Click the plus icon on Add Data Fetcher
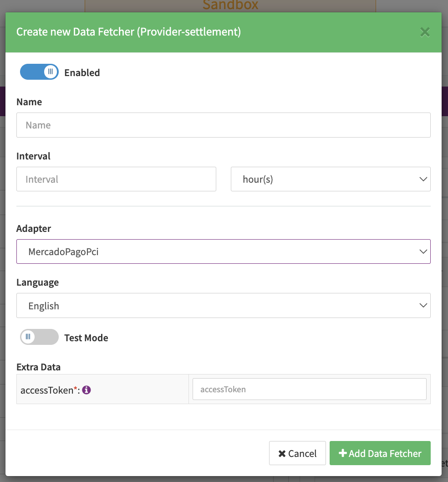The width and height of the screenshot is (448, 482). coord(343,453)
